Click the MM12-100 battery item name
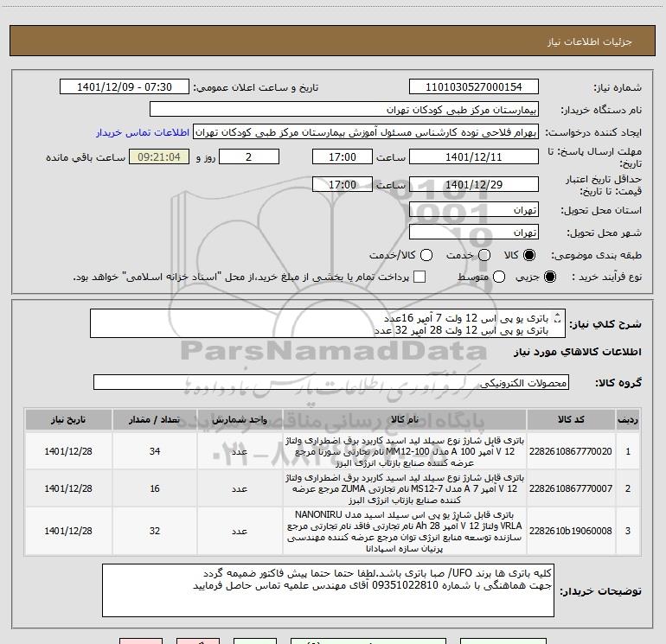 tap(405, 451)
